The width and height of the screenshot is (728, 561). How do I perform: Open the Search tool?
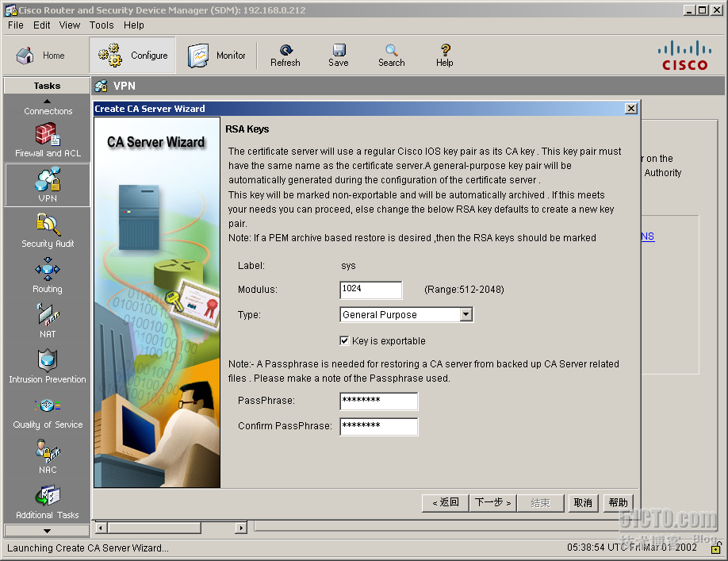click(392, 56)
